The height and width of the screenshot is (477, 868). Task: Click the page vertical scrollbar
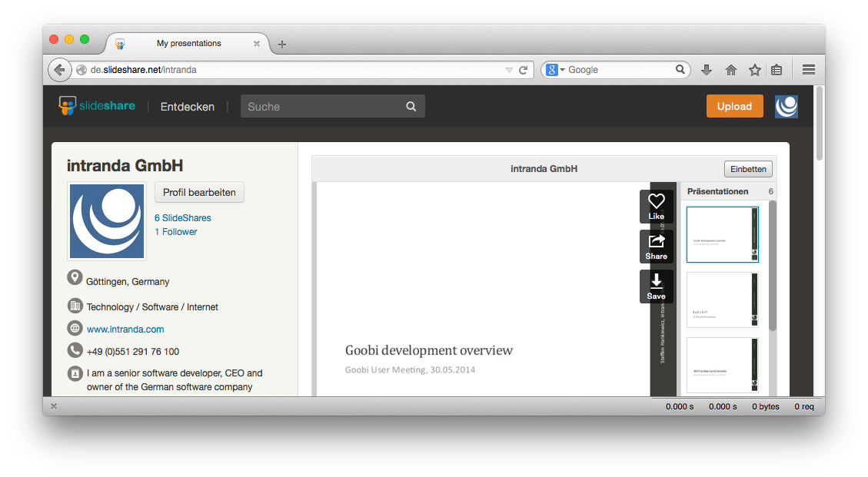tap(820, 124)
